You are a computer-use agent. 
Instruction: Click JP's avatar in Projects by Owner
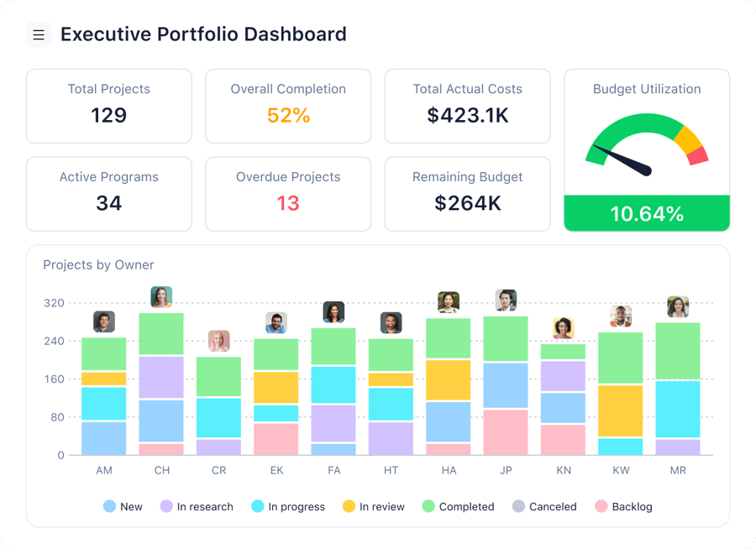[x=506, y=299]
